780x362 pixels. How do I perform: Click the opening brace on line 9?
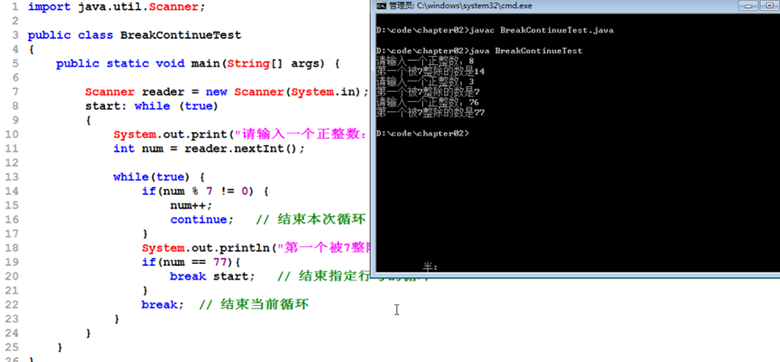[88, 120]
